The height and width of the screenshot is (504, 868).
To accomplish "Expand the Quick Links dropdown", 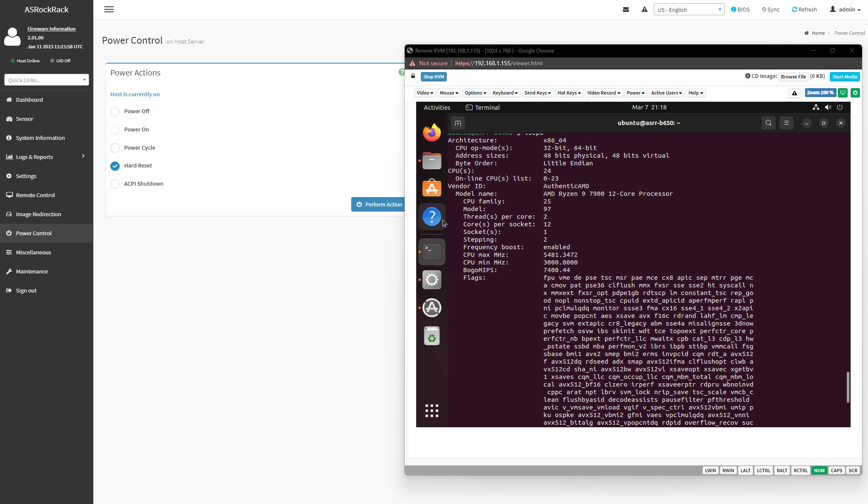I will pos(47,80).
